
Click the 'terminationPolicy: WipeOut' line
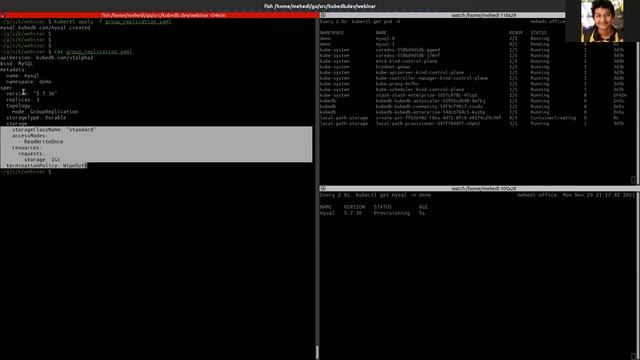click(x=47, y=166)
